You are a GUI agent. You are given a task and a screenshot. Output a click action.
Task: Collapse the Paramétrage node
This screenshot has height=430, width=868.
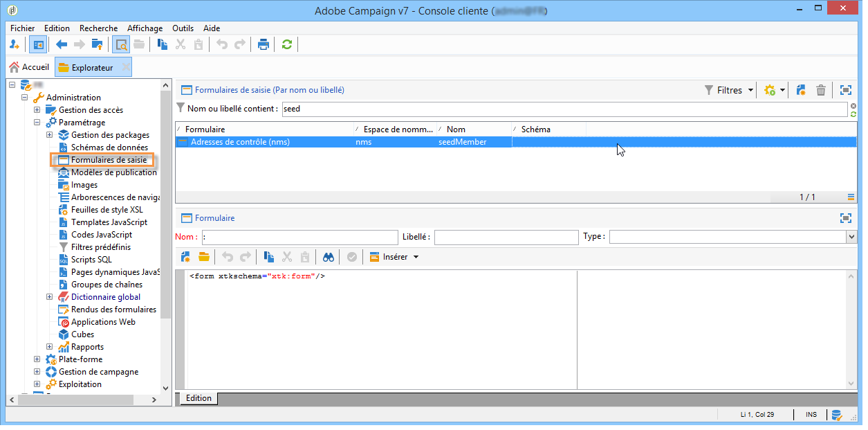click(37, 123)
